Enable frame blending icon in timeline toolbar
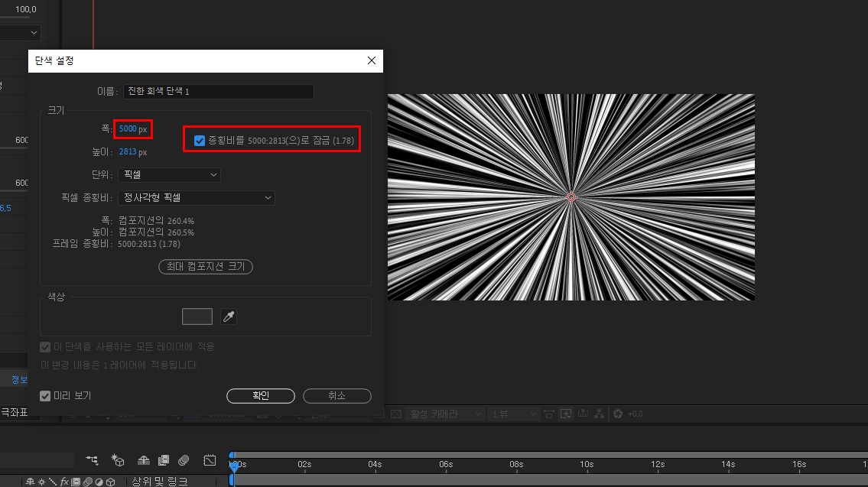The image size is (868, 487). point(164,460)
